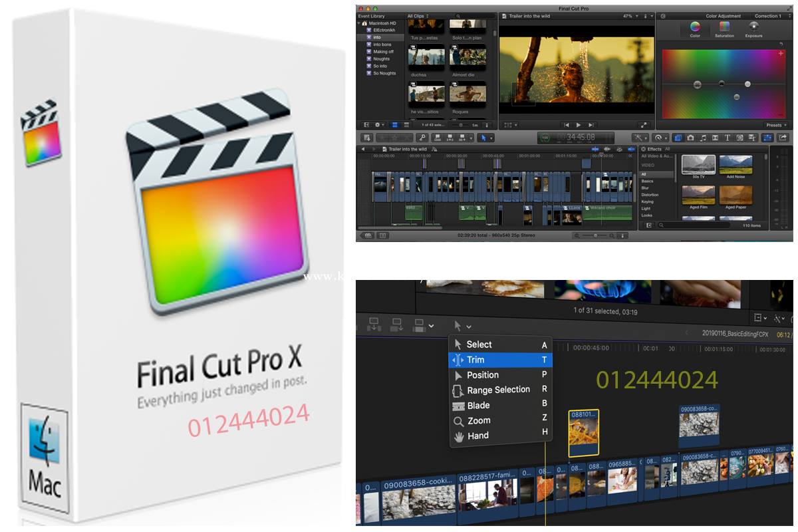Click the 'Aged Paper' effect thumbnail
This screenshot has width=798, height=532.
point(735,195)
